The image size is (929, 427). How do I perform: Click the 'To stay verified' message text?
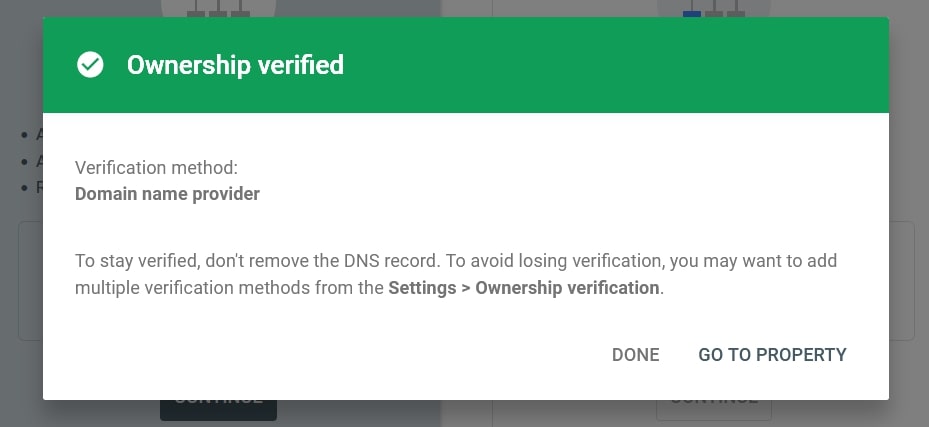(140, 261)
